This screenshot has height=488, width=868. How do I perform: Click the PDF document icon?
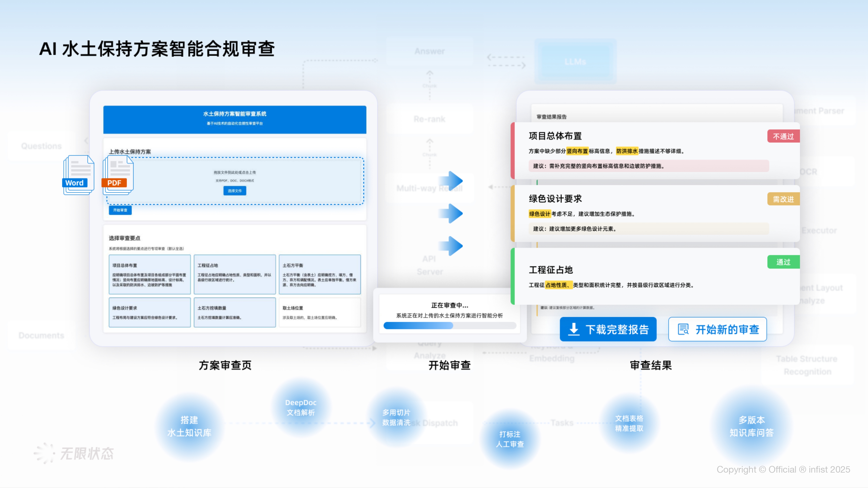[x=118, y=175]
